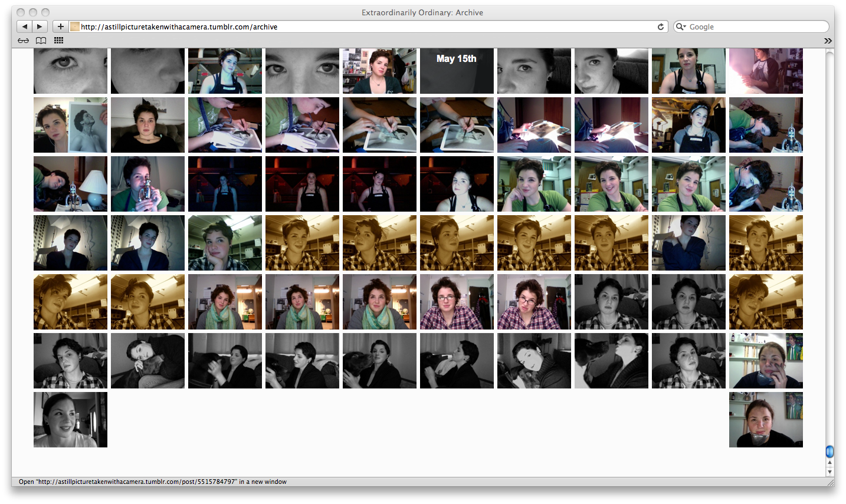
Task: Open the pink-purple lit thumbnail
Action: coord(766,71)
